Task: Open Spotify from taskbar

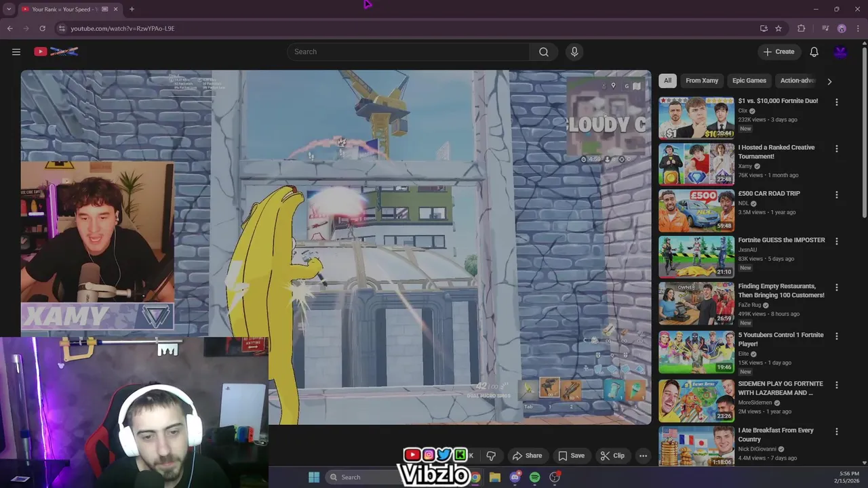Action: [534, 477]
